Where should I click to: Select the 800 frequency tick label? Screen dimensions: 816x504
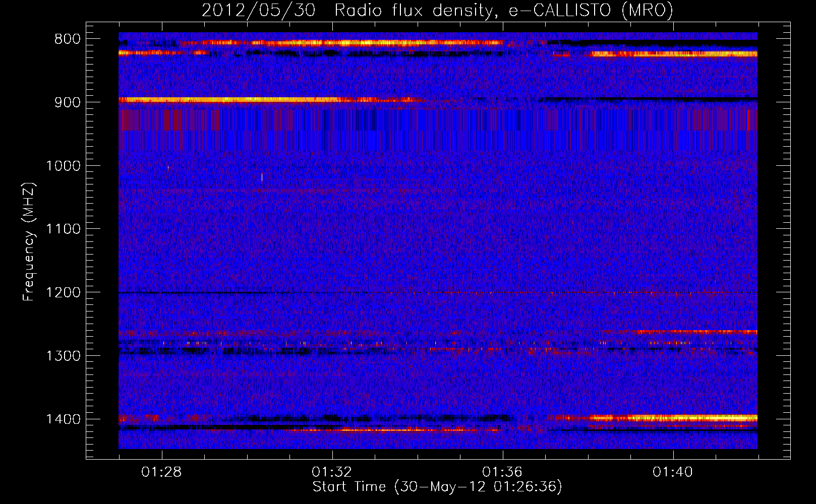[x=67, y=39]
